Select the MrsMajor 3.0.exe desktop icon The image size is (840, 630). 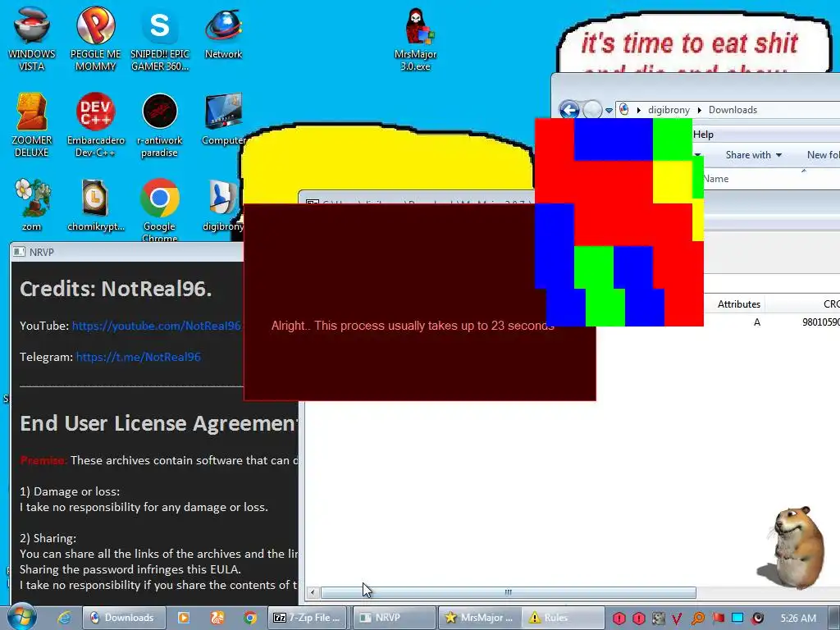coord(415,39)
